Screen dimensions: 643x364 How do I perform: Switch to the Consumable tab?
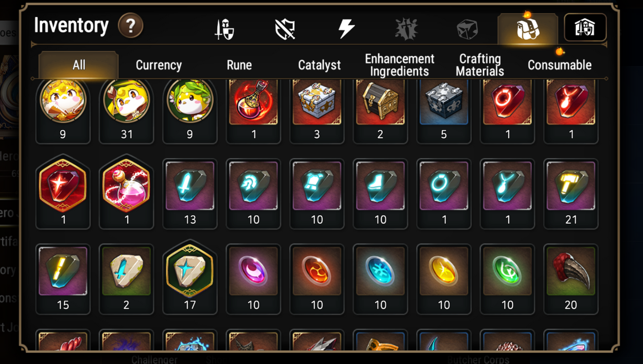point(560,65)
